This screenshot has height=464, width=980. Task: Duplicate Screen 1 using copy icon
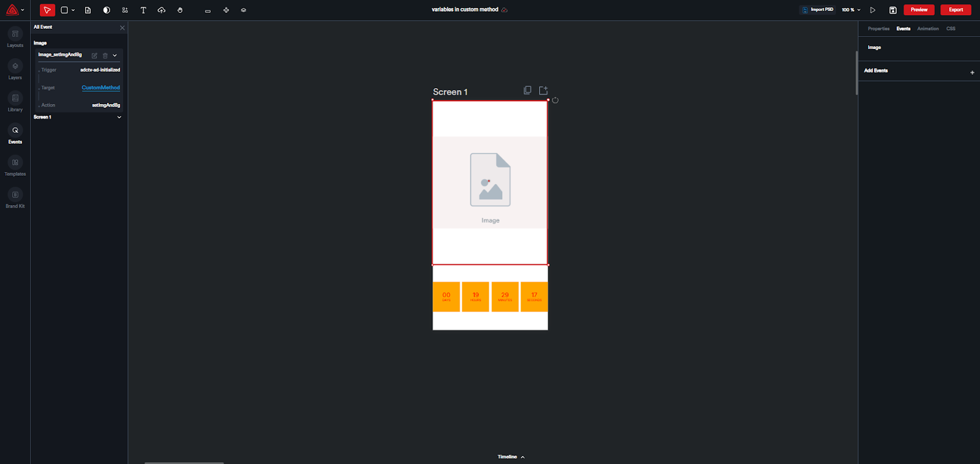click(x=527, y=91)
